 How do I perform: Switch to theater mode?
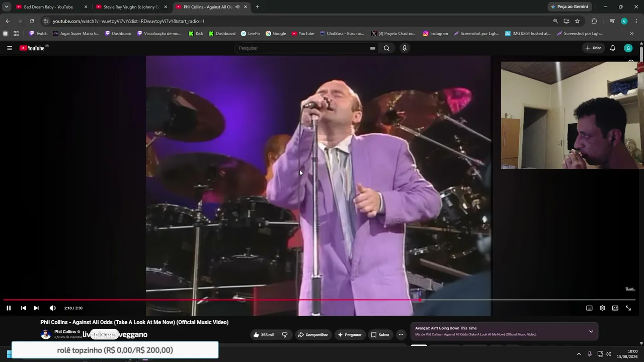(x=615, y=308)
